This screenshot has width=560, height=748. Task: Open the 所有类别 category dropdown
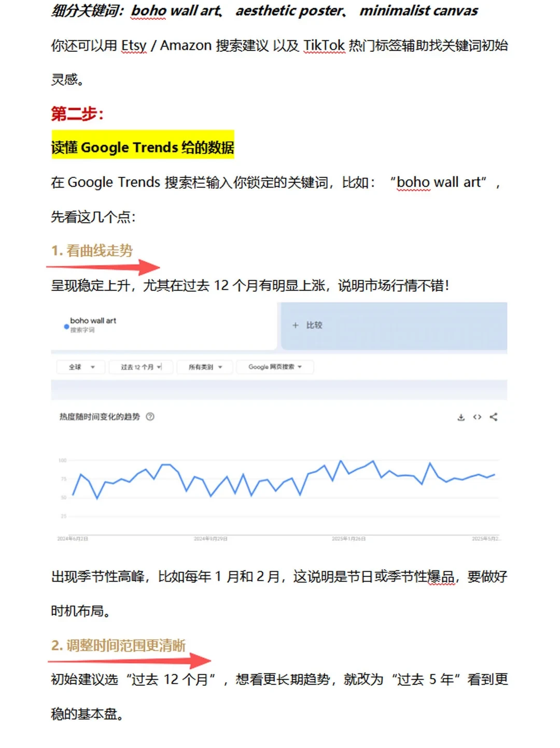tap(205, 367)
